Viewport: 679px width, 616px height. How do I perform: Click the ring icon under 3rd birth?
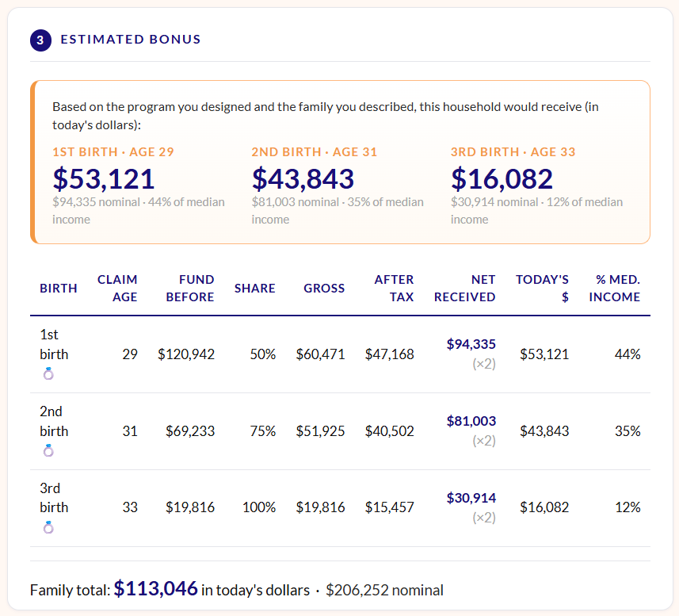(x=48, y=527)
